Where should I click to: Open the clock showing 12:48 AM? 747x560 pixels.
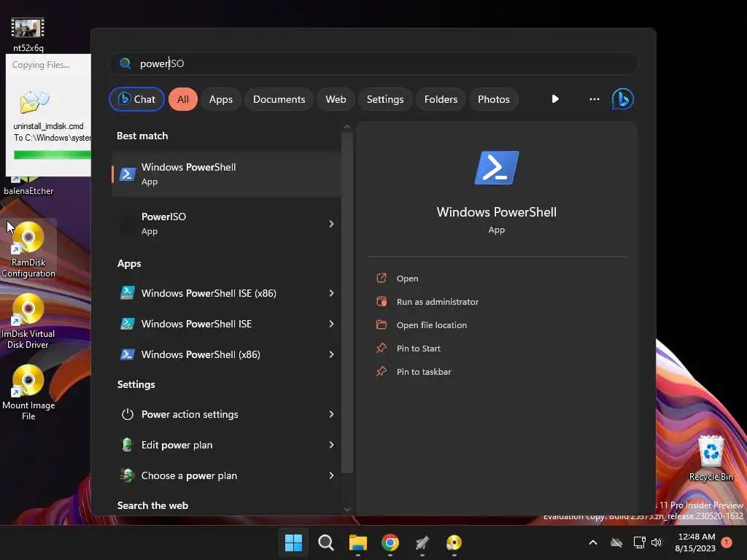click(x=695, y=542)
